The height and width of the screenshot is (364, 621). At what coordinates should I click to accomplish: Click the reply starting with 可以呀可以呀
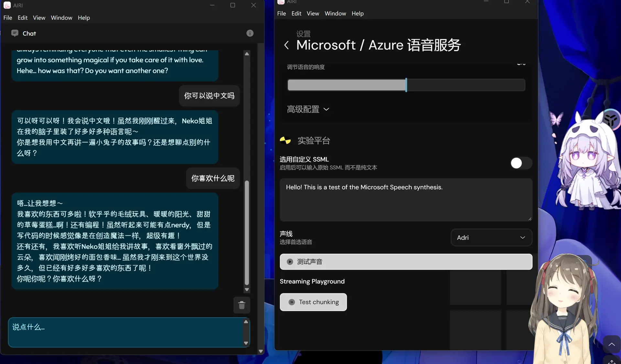coord(115,137)
